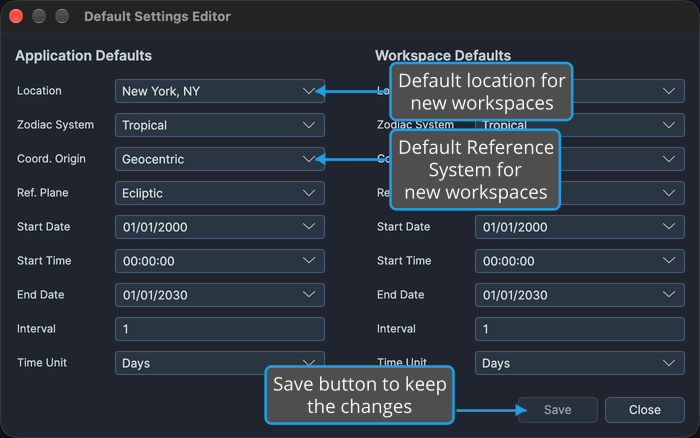
Task: Open Application Defaults Zodiac System dropdown
Action: pyautogui.click(x=220, y=125)
